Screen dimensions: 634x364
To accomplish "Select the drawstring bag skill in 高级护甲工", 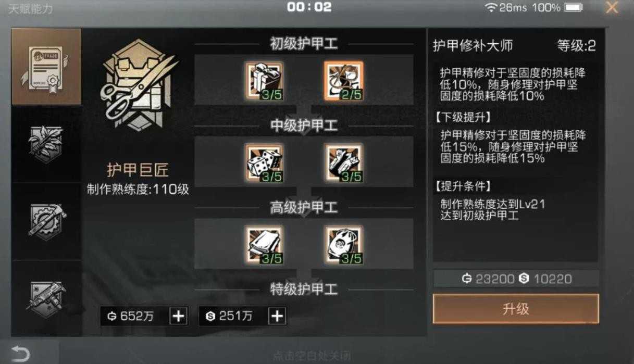I will pos(344,245).
